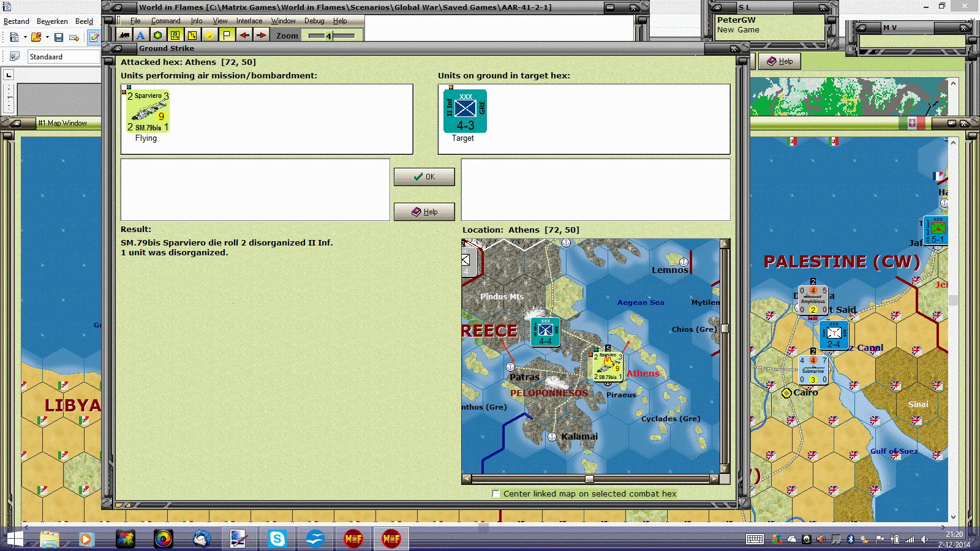This screenshot has width=980, height=551.
Task: Click the flashing sun toolbar icon
Action: pyautogui.click(x=209, y=36)
